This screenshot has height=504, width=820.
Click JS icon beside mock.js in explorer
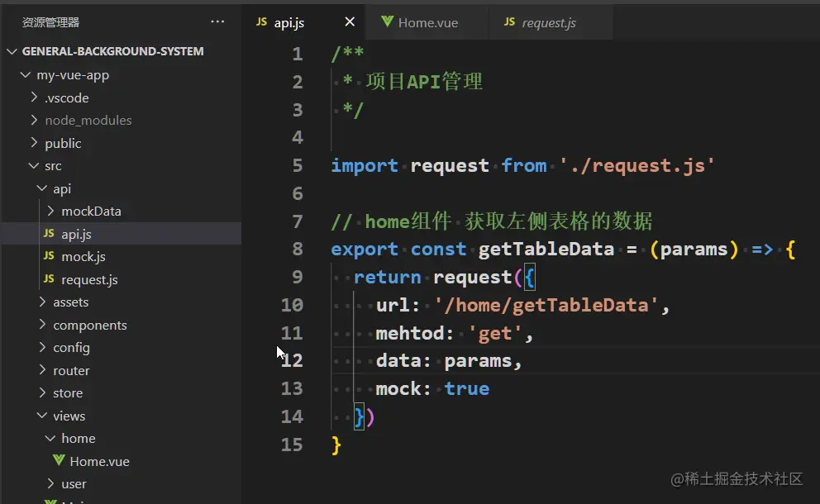click(50, 257)
